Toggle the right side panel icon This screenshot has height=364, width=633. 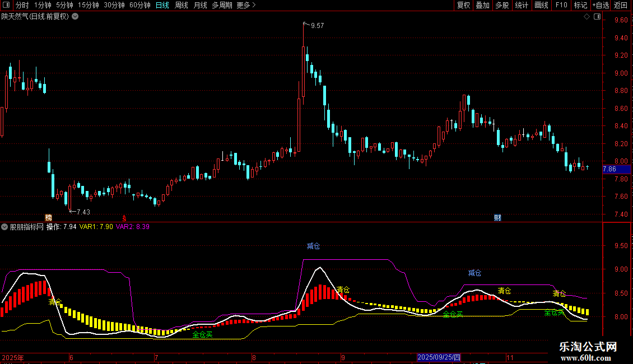(x=597, y=17)
